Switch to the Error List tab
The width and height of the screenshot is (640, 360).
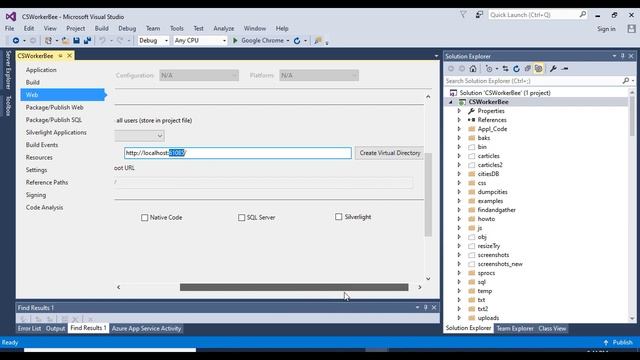click(29, 329)
